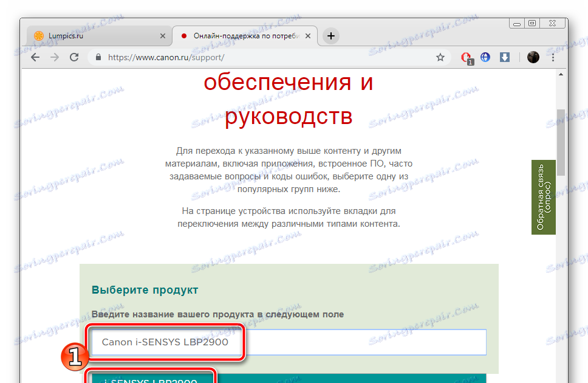This screenshot has height=383, width=588.
Task: Maximize the browser window
Action: click(532, 24)
